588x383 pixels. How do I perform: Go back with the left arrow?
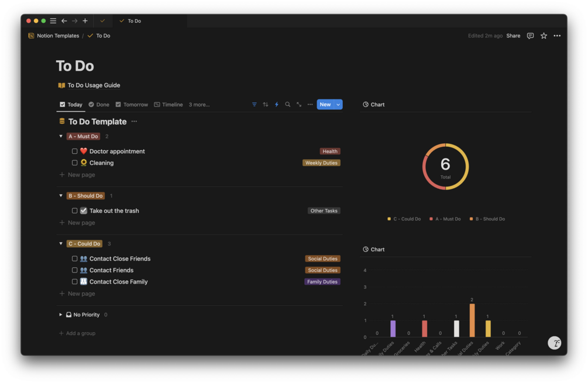click(64, 21)
